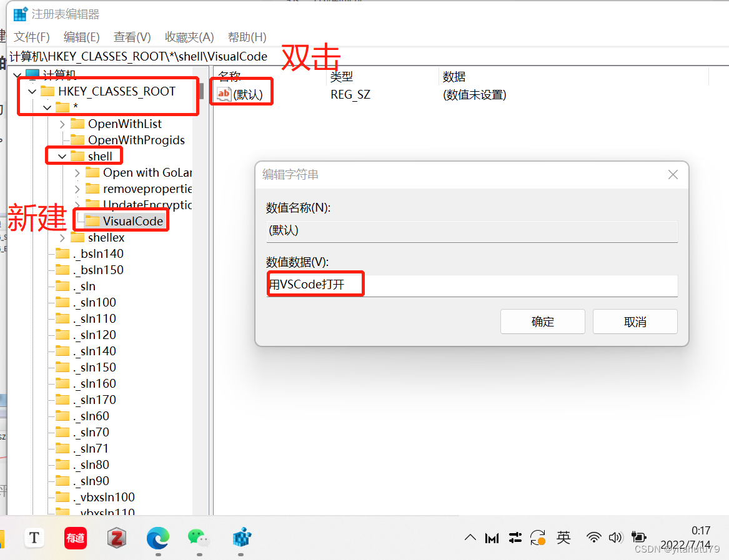Expand the shellex key

point(62,238)
